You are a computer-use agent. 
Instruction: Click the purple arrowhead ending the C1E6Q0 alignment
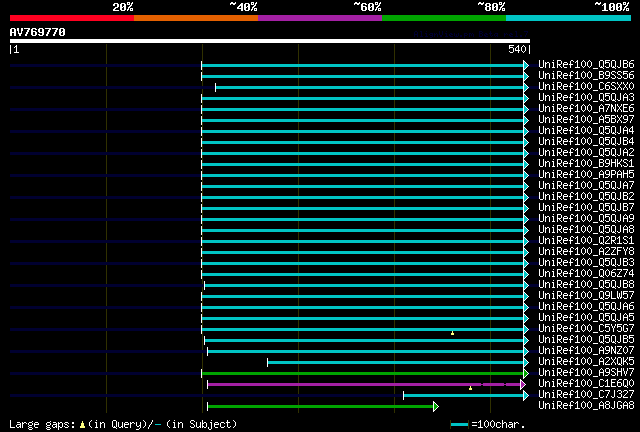tap(523, 384)
